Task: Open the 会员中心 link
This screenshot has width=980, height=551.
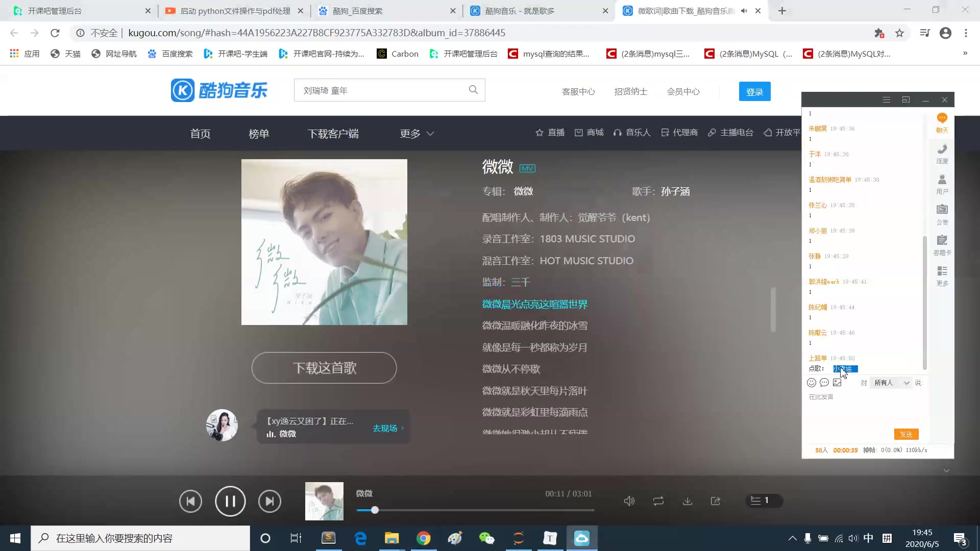Action: [683, 92]
